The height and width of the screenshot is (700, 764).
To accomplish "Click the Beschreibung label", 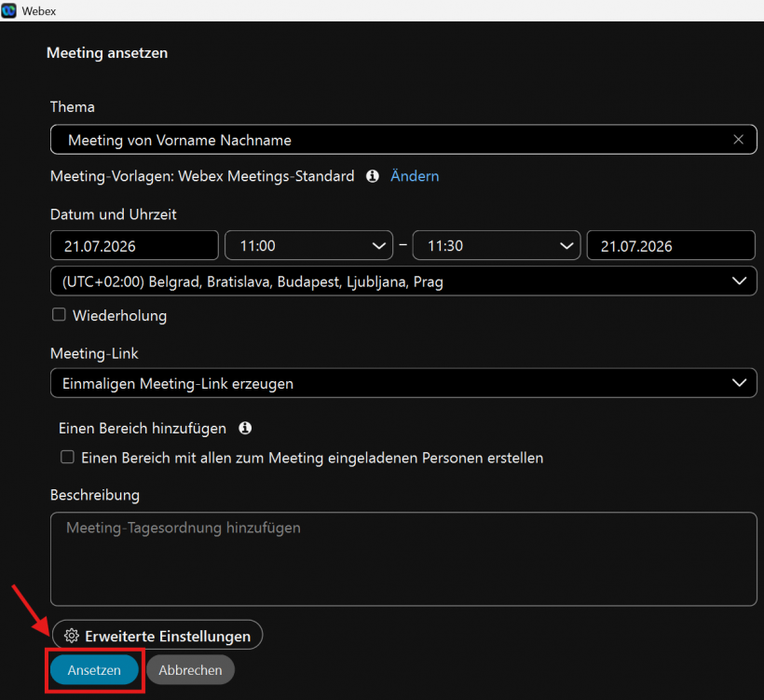I will pos(95,495).
